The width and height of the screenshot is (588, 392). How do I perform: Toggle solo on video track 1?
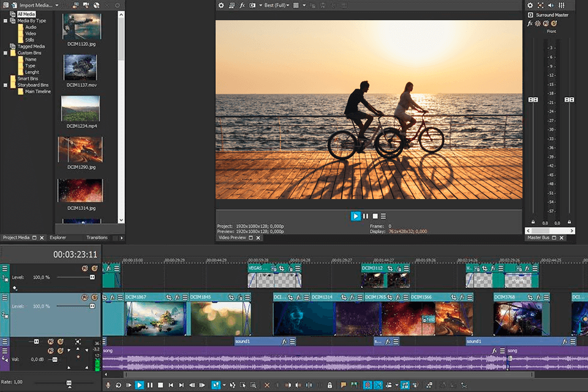[x=94, y=268]
